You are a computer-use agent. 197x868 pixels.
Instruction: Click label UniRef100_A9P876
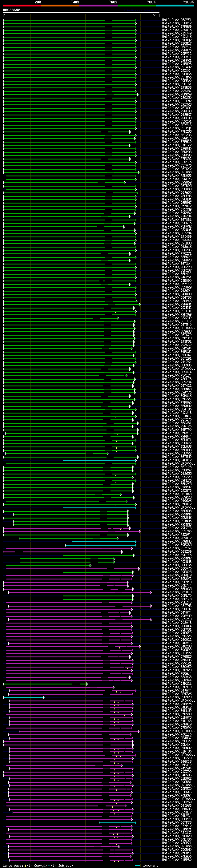177,50
